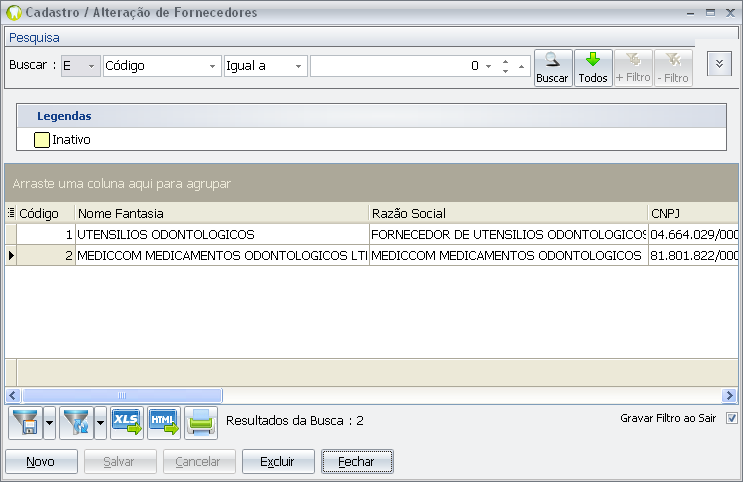
Task: Click the group-by panel 'Arraste uma coluna aqui'
Action: pyautogui.click(x=372, y=183)
